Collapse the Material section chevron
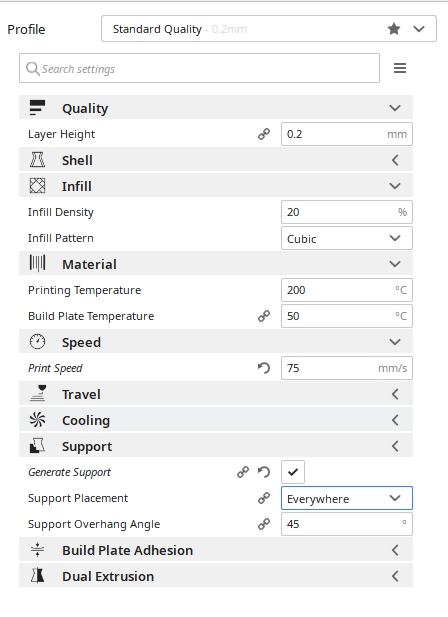 [395, 264]
